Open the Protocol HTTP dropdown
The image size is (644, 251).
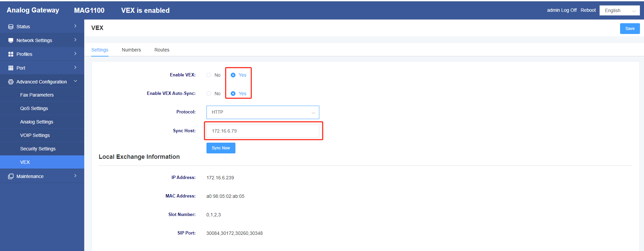click(263, 112)
